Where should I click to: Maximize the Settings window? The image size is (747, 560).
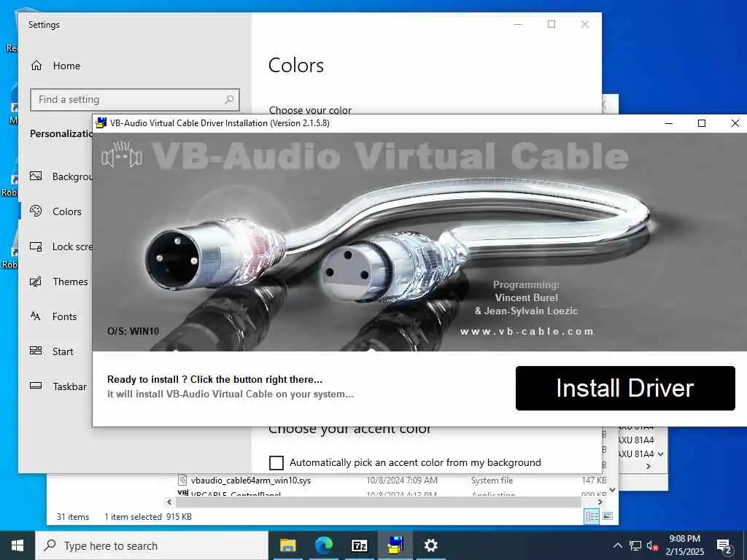(x=551, y=24)
